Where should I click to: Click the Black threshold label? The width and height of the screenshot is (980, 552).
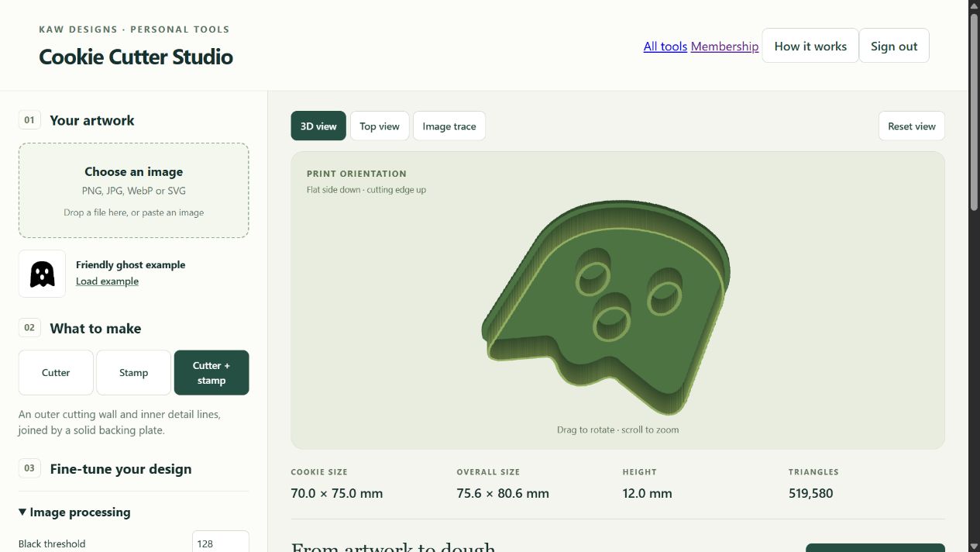coord(52,543)
